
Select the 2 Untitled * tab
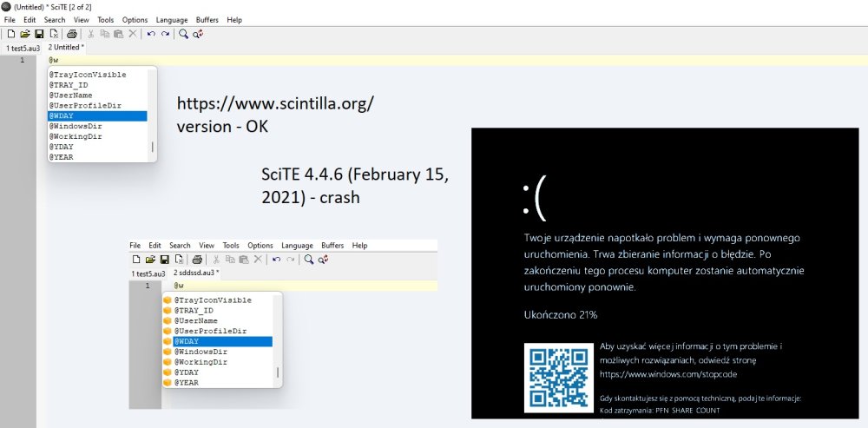click(67, 47)
